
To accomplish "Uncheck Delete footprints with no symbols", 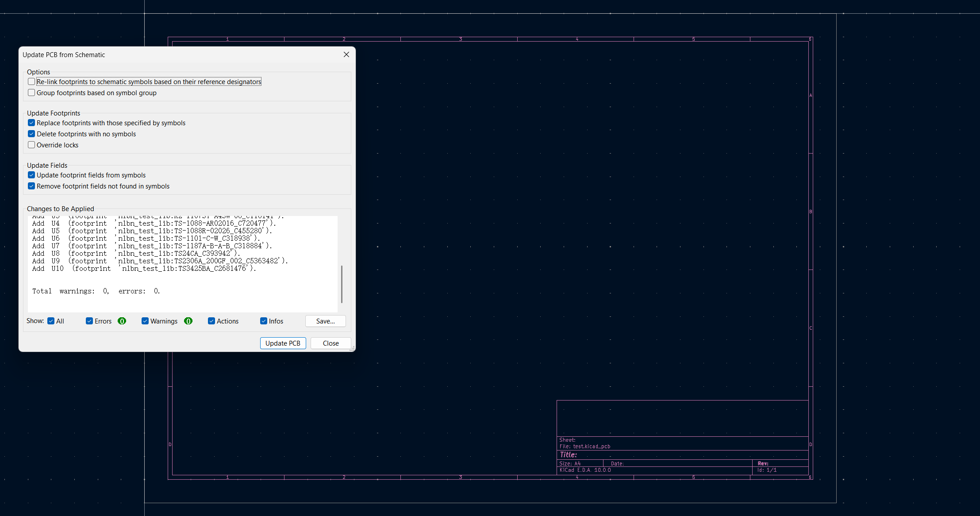I will [31, 134].
